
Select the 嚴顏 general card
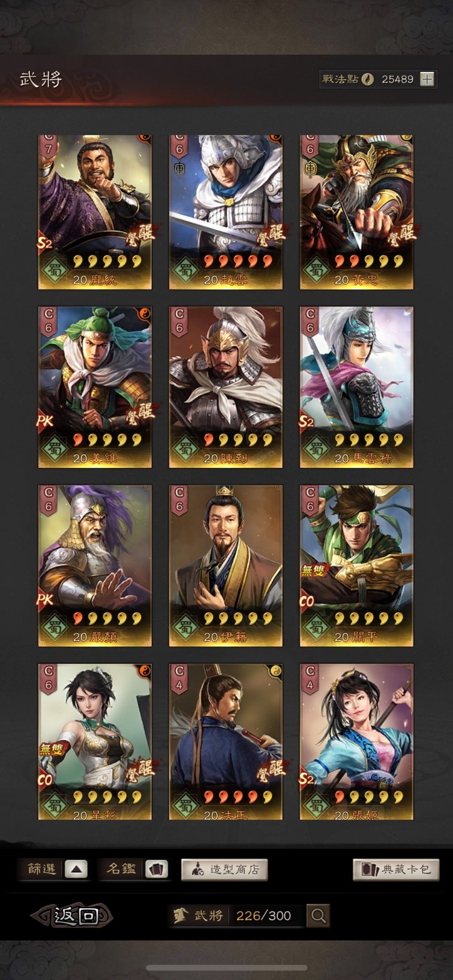point(95,566)
